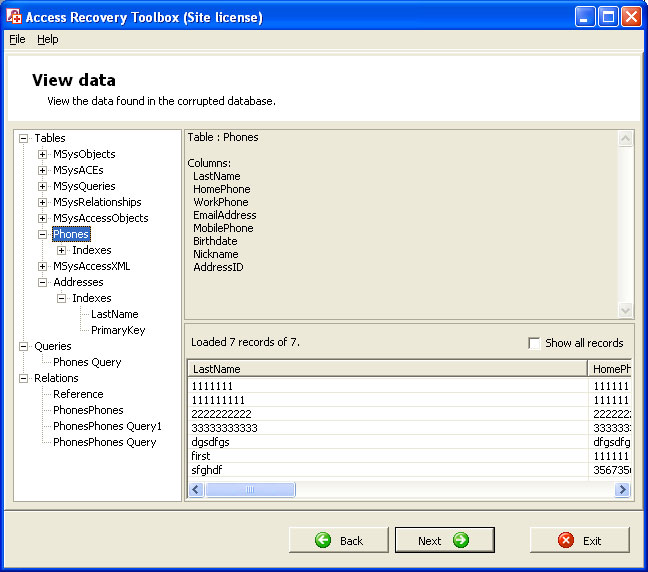Collapse the Phones table node

tap(42, 234)
